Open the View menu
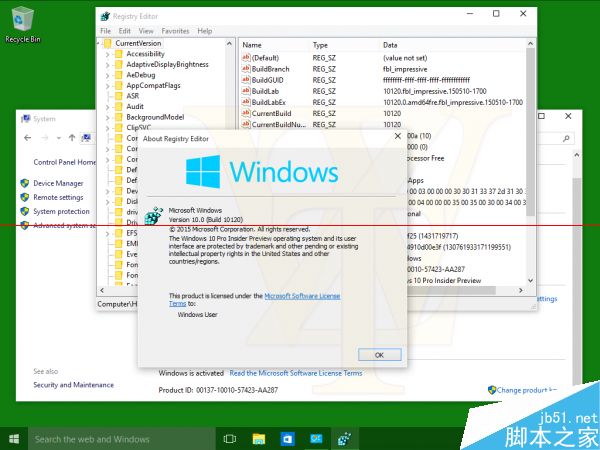 pyautogui.click(x=146, y=31)
